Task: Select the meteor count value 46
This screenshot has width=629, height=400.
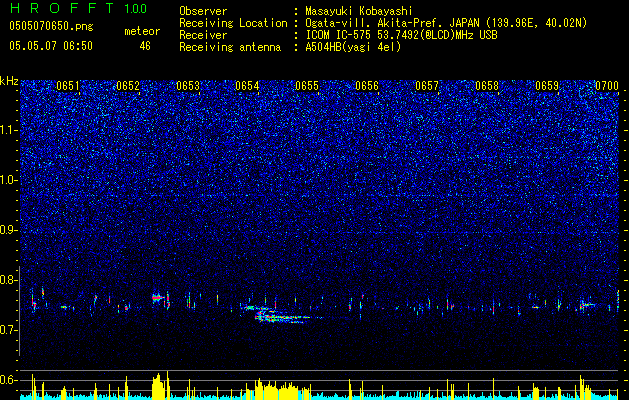Action: click(x=145, y=46)
